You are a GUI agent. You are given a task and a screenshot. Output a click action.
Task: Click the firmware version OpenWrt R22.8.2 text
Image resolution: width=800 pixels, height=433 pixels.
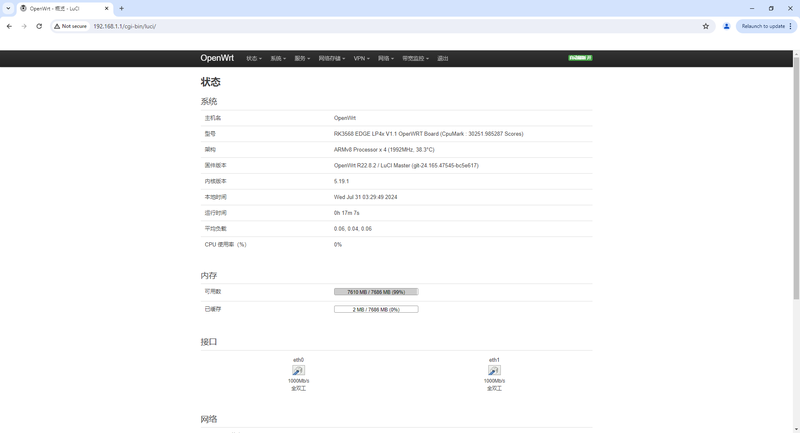point(406,165)
